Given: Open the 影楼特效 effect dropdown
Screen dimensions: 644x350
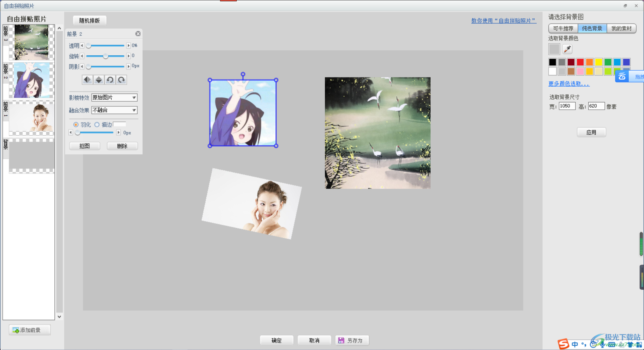Looking at the screenshot, I should click(x=114, y=97).
